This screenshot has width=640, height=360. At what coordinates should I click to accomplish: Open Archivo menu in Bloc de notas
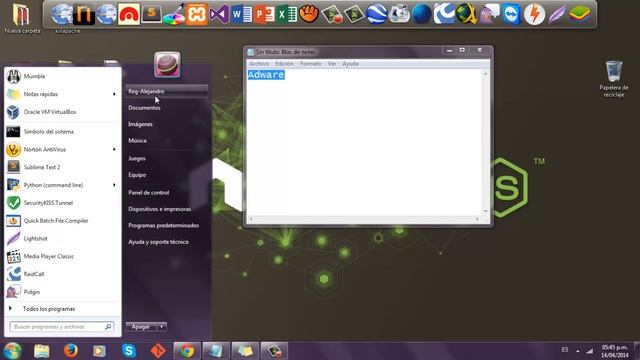259,64
